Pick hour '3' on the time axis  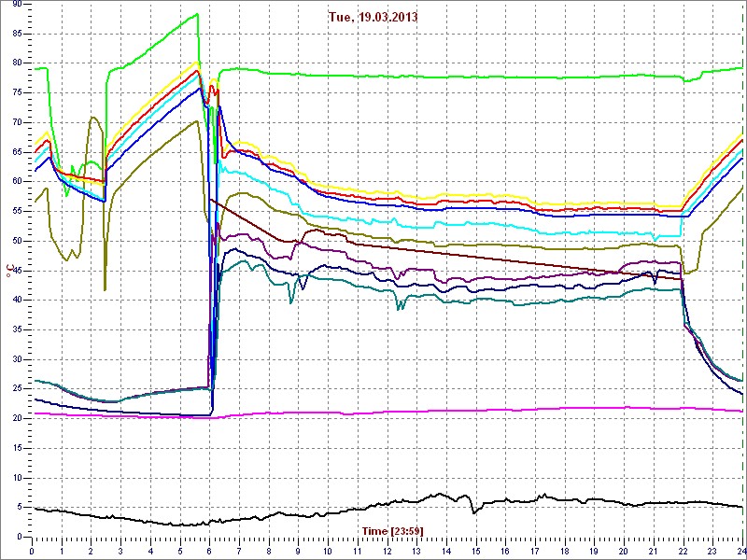(120, 552)
